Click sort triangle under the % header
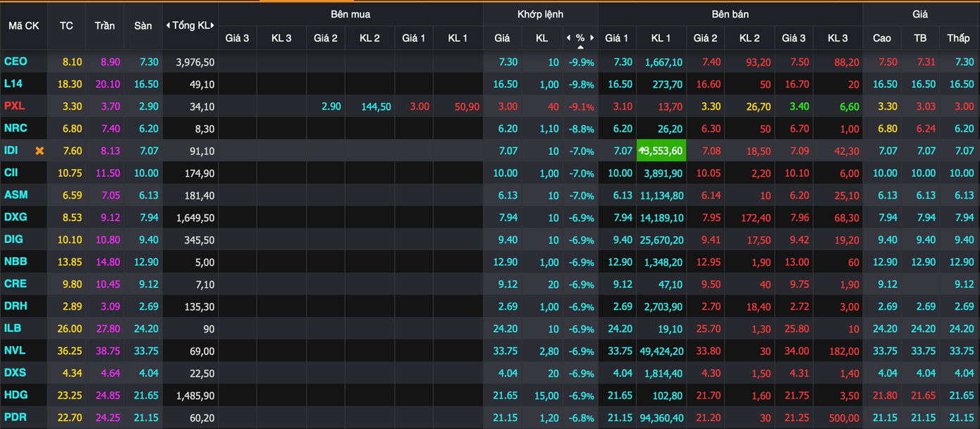Viewport: 980px width, 429px height. [x=580, y=47]
